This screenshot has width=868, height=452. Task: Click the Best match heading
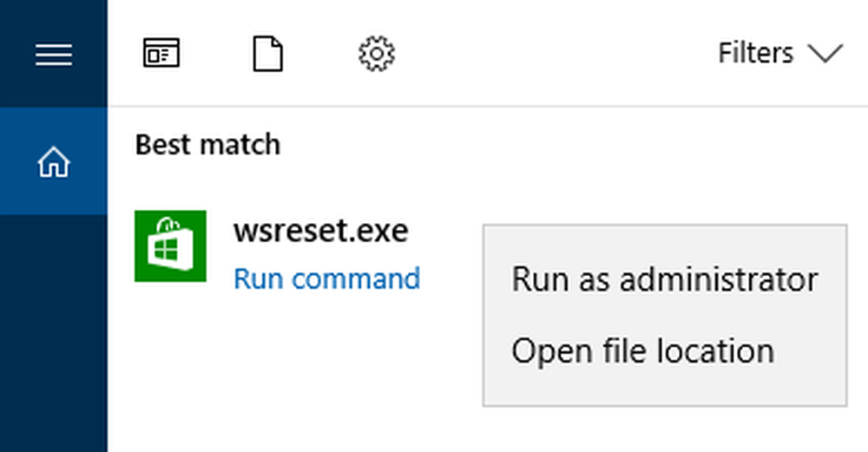pos(207,144)
